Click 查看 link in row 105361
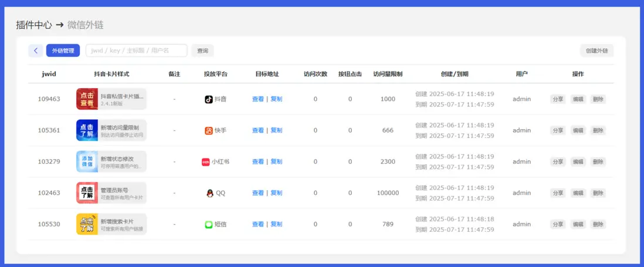The height and width of the screenshot is (267, 644). tap(258, 130)
